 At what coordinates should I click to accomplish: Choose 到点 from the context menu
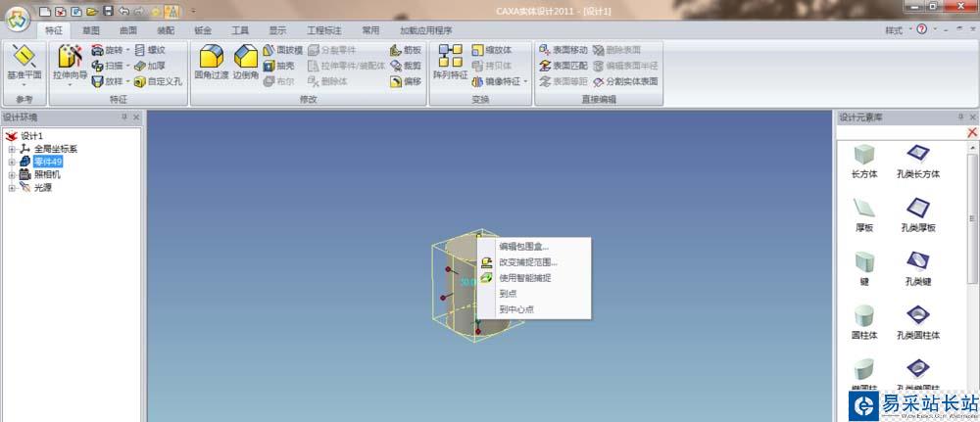pyautogui.click(x=534, y=294)
